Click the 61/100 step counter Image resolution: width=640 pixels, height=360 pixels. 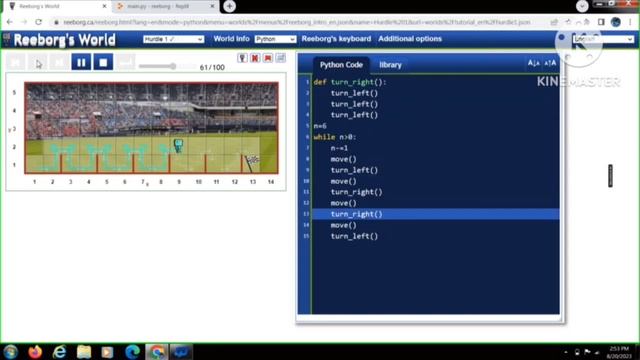pos(212,67)
